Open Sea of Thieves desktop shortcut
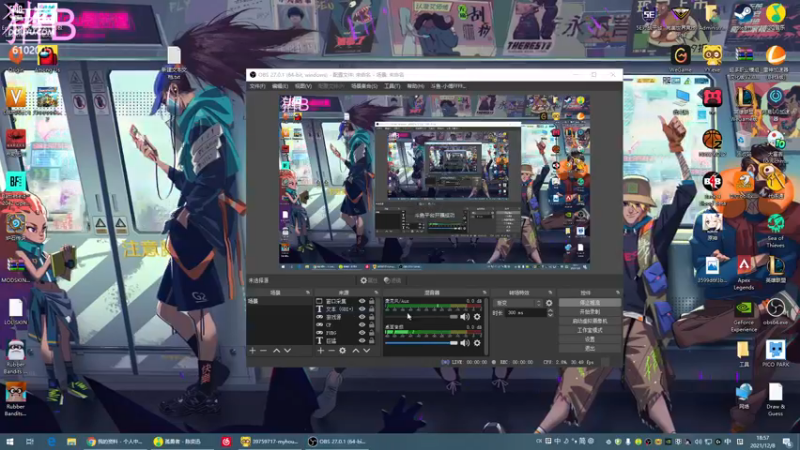This screenshot has height=450, width=800. (776, 231)
